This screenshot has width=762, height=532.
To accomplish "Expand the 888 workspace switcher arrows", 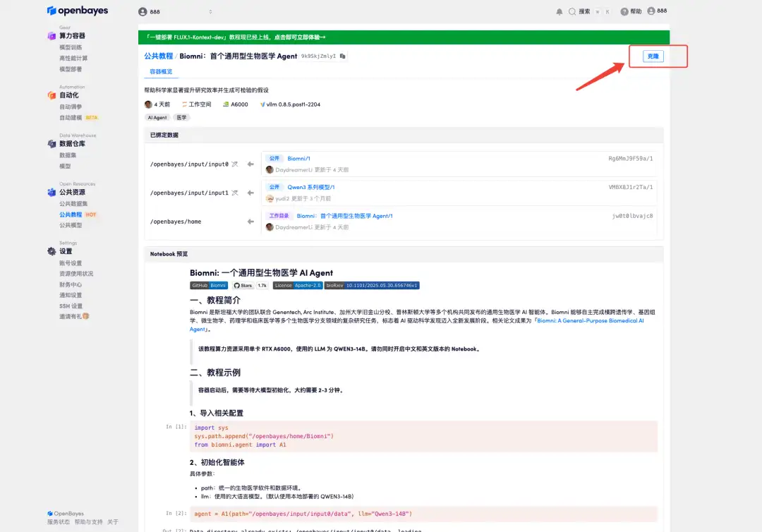I will (210, 12).
